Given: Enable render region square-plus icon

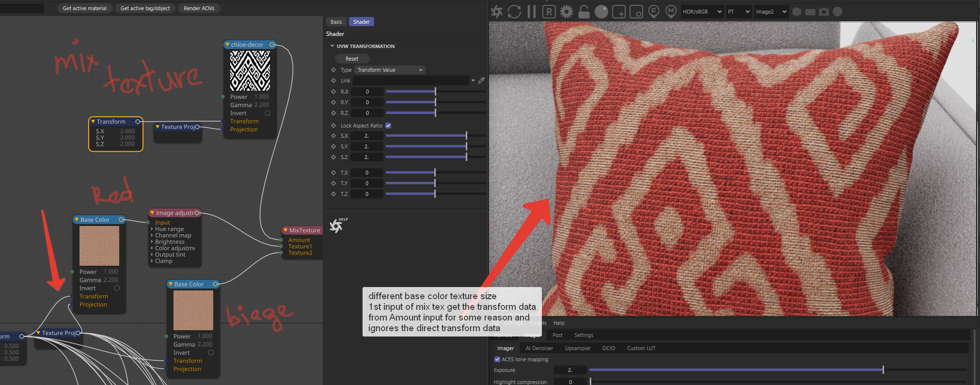Looking at the screenshot, I should [619, 11].
